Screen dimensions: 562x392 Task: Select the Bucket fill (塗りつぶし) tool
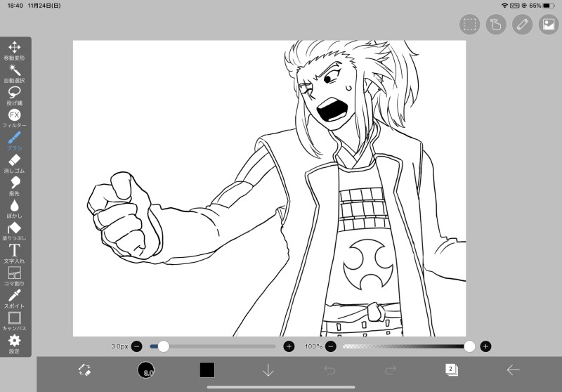click(x=14, y=231)
